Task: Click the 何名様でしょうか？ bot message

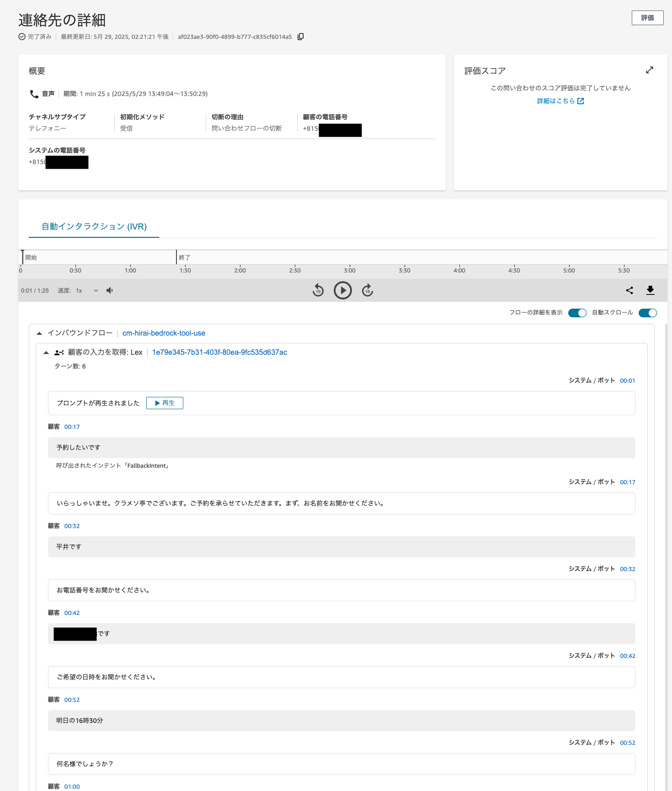Action: (x=341, y=764)
